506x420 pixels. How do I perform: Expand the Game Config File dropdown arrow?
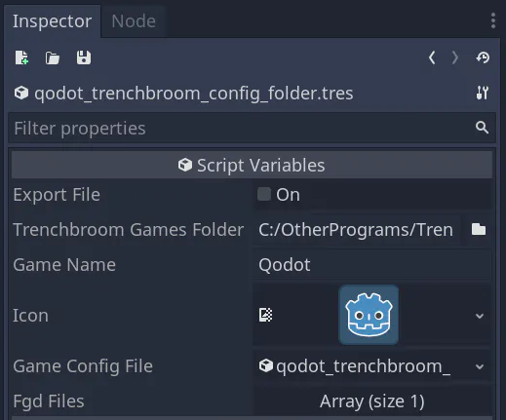point(480,366)
